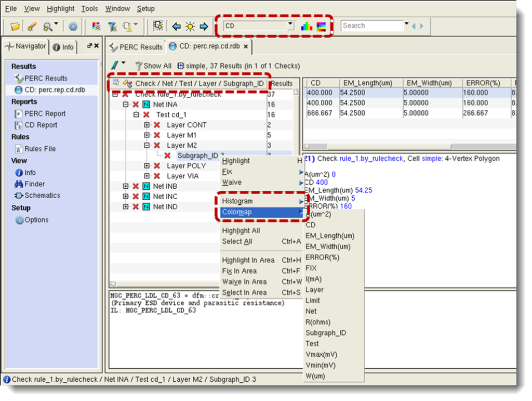Open Schematics in Navigator
This screenshot has width=532, height=401.
[37, 196]
